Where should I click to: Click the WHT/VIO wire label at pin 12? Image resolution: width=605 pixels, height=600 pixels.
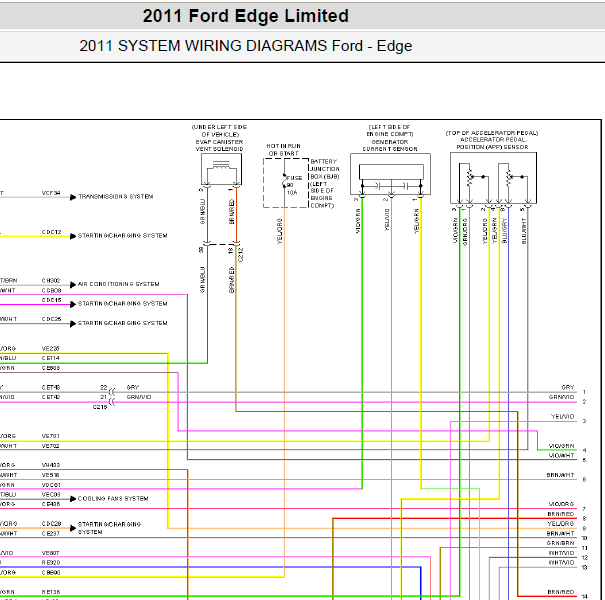click(x=561, y=553)
